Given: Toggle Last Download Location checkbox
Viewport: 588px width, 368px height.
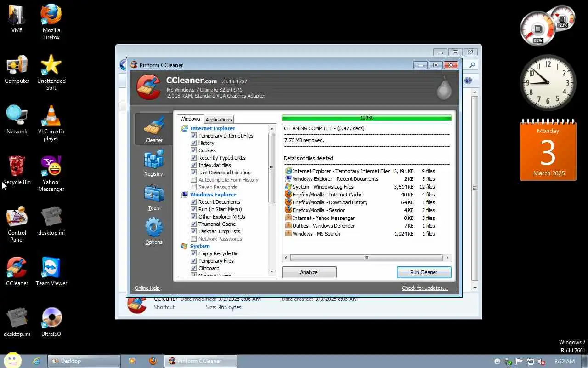Looking at the screenshot, I should (x=193, y=172).
